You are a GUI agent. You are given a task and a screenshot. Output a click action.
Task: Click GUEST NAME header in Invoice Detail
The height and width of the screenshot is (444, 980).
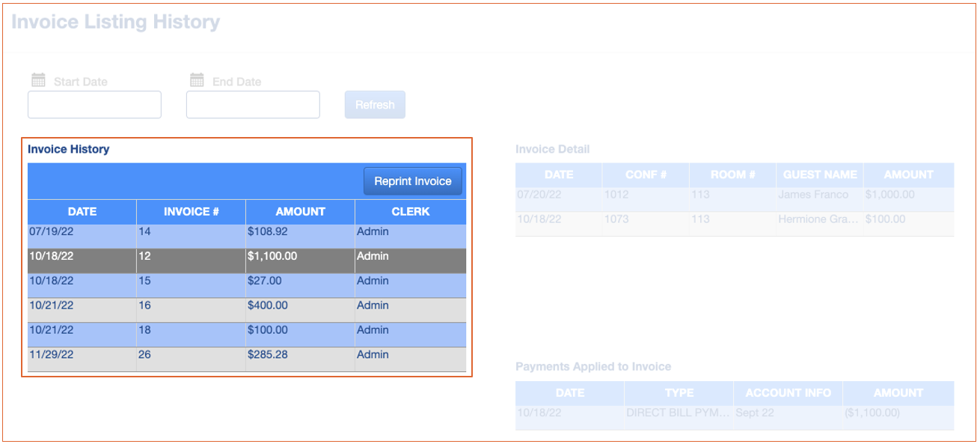820,174
